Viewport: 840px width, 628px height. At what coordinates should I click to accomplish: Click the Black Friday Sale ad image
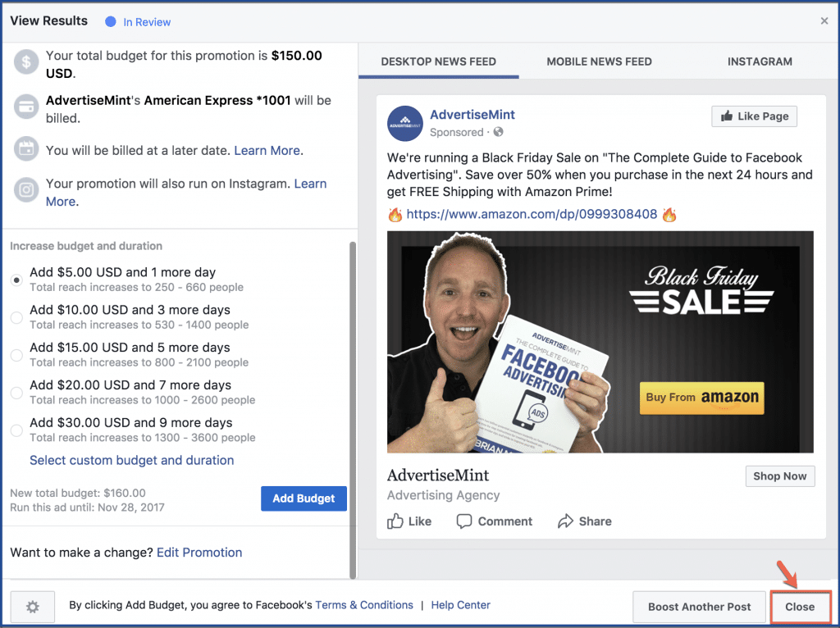pos(600,342)
